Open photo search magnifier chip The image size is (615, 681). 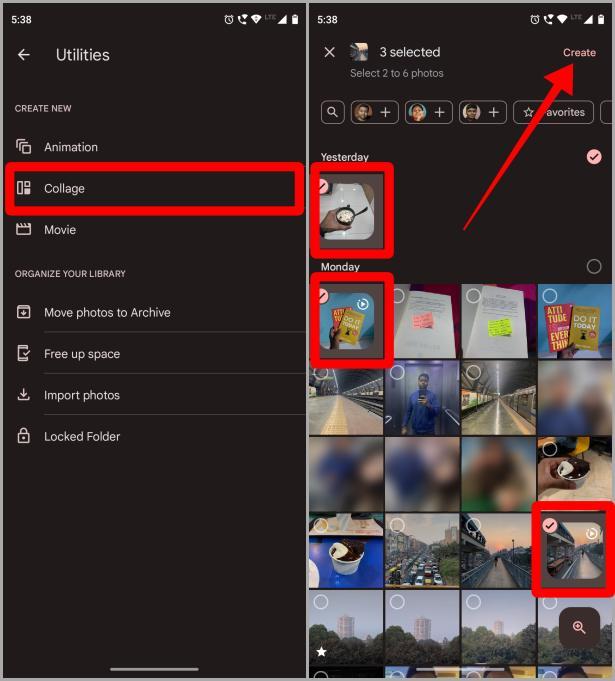[333, 112]
